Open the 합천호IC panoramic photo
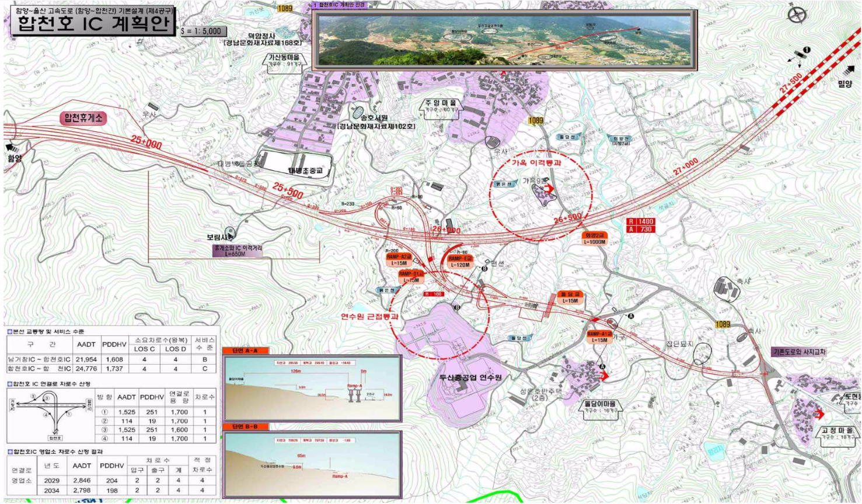 pos(504,40)
